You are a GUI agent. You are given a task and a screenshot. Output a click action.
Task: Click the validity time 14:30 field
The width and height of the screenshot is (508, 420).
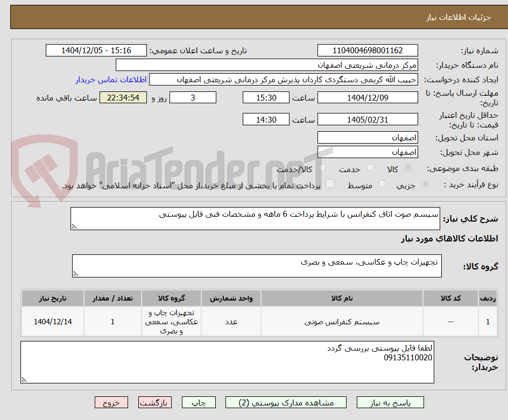point(266,119)
